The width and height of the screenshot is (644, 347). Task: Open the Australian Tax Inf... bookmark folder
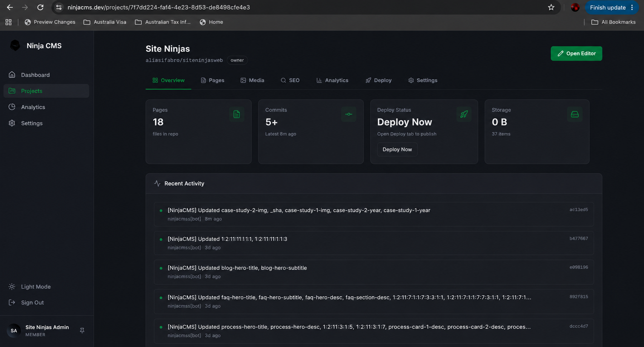point(163,22)
